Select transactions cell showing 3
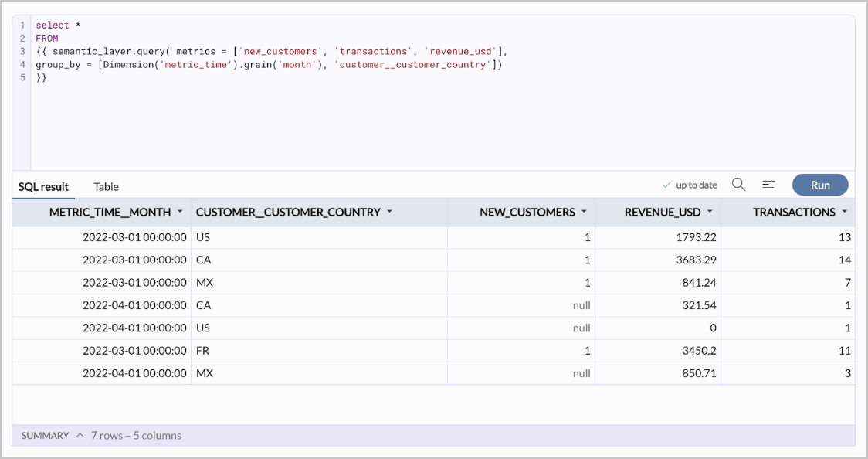868x459 pixels. (x=788, y=374)
